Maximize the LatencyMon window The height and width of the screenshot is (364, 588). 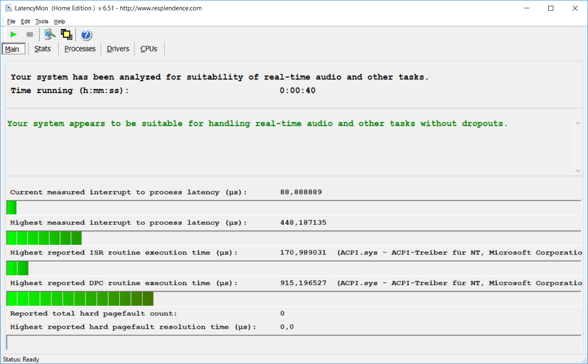[x=551, y=8]
